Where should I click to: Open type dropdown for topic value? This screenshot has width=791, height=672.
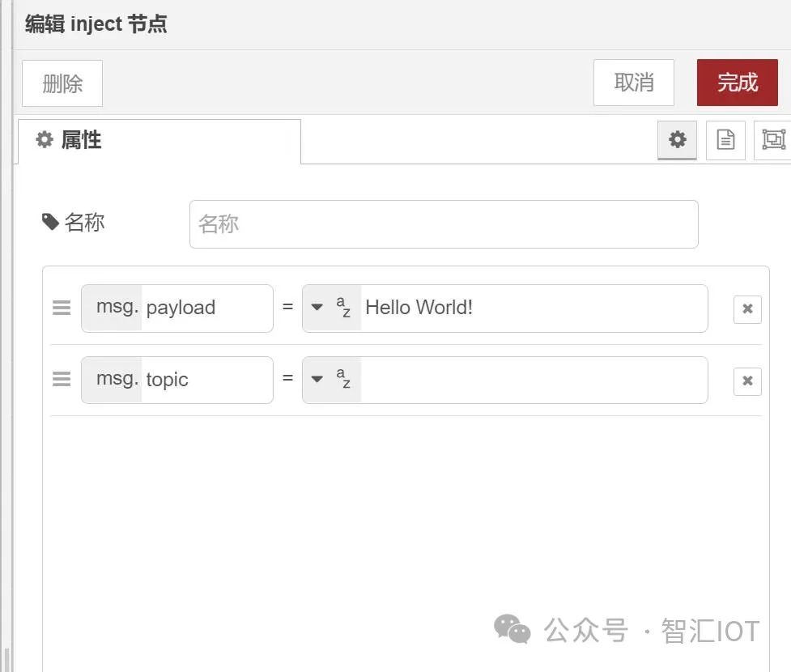tap(317, 379)
